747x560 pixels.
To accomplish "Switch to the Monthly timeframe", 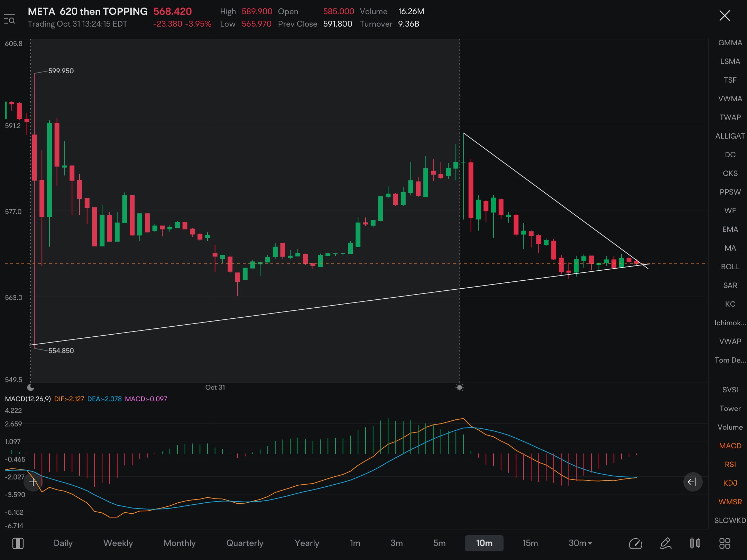I will point(179,543).
